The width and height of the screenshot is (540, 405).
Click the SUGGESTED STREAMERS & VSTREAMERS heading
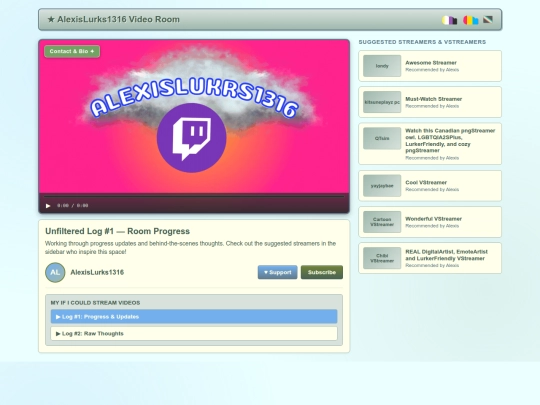[x=422, y=42]
